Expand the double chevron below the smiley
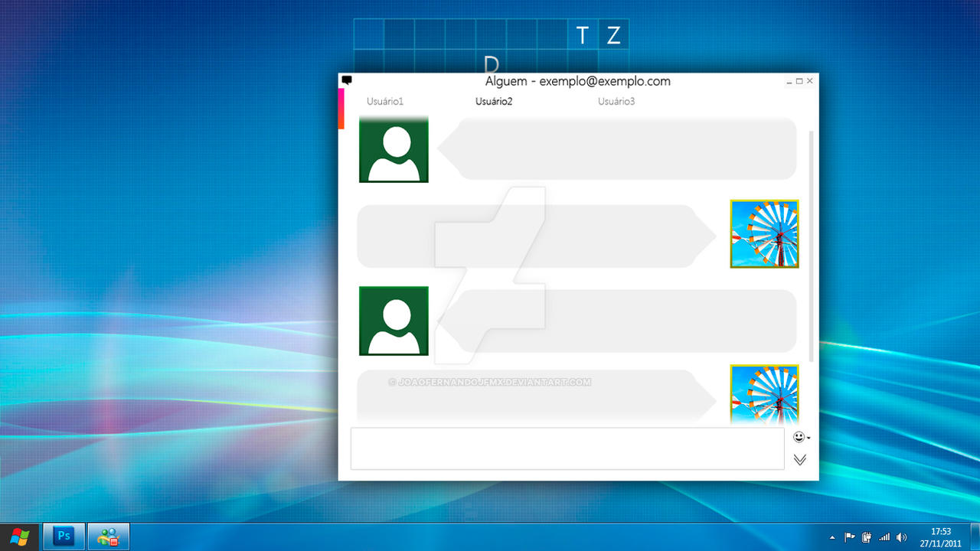 (x=800, y=459)
